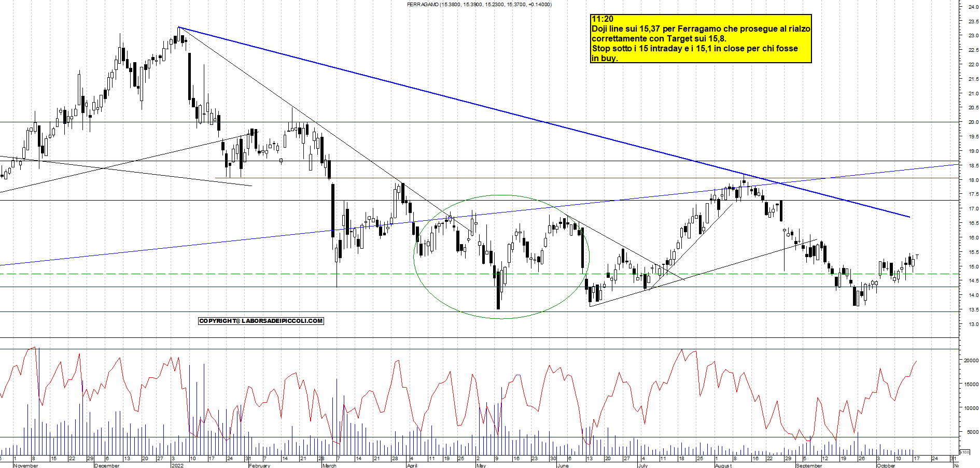Click the March month label
Screen dimensions: 980x468
tap(329, 465)
